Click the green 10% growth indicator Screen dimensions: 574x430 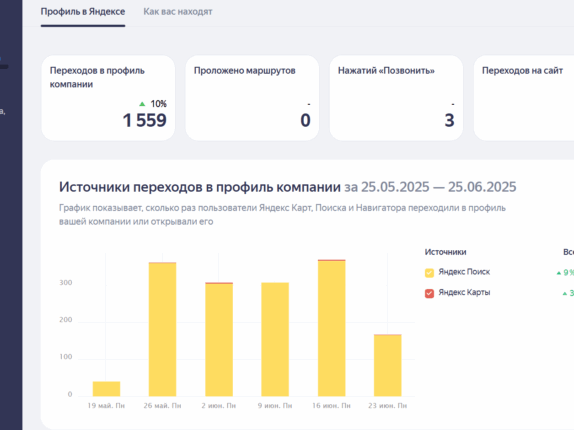click(x=153, y=104)
